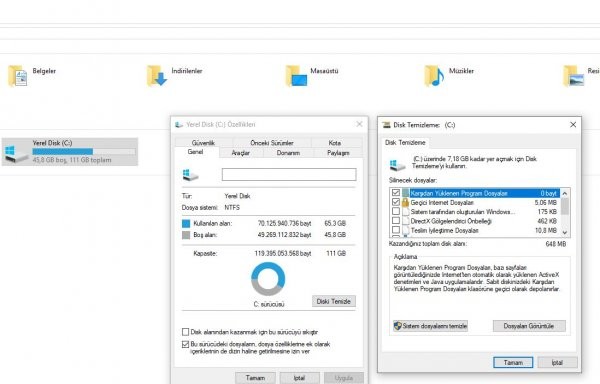Click the file icon of DirectX Gölgelendirici Önbelleği

(405, 221)
